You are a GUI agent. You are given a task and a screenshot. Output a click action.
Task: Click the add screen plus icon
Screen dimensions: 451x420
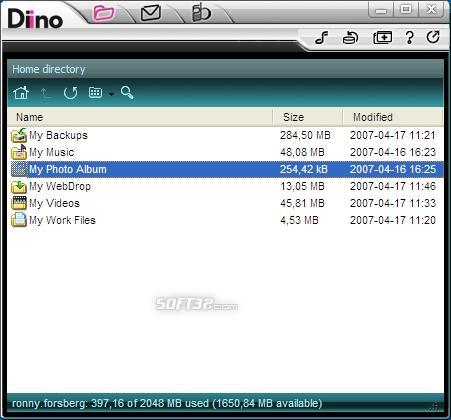[x=382, y=38]
